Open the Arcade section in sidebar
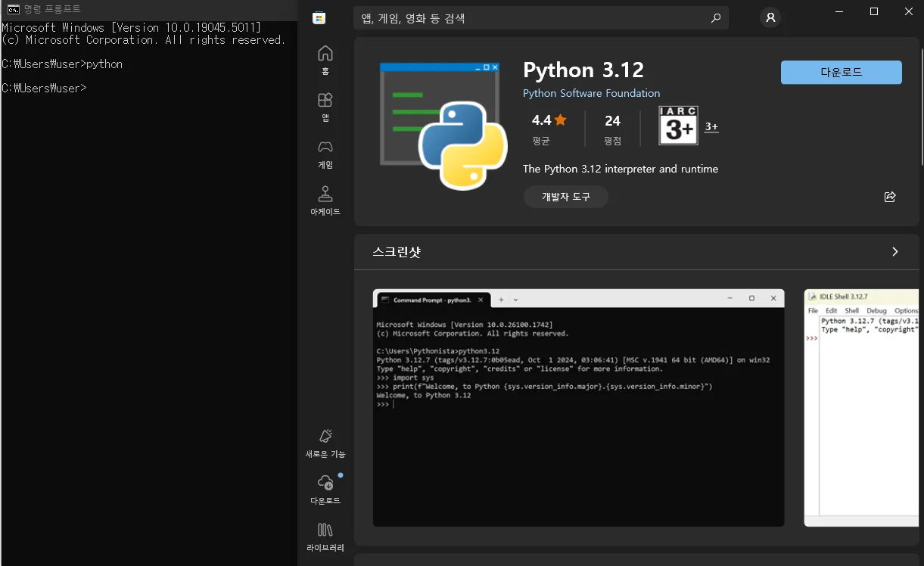 (325, 201)
